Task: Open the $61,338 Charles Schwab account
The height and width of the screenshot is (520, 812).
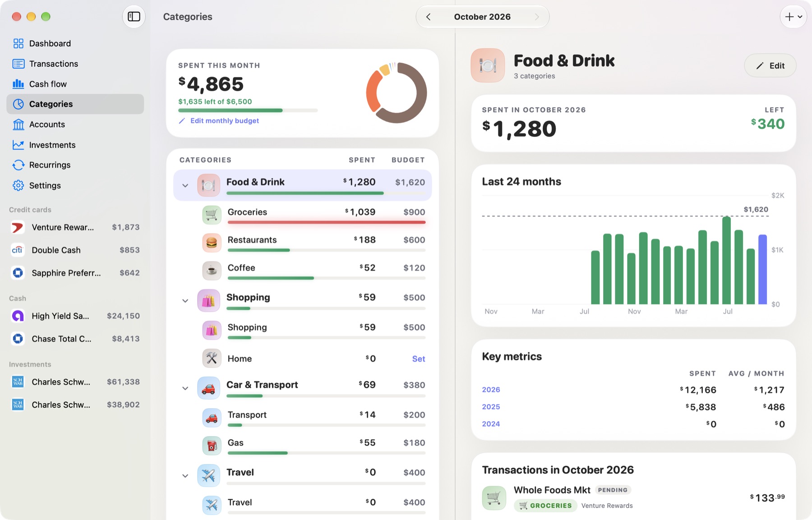Action: coord(75,382)
